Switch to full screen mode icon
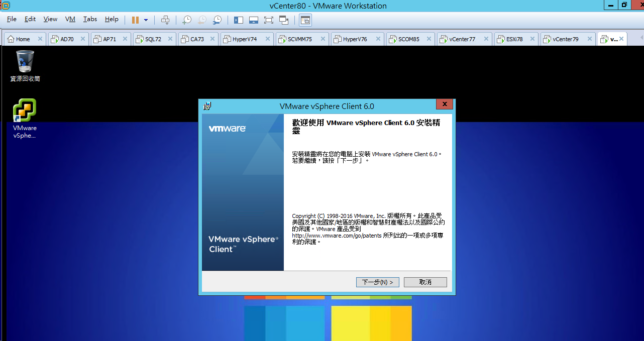The width and height of the screenshot is (644, 341). (269, 20)
